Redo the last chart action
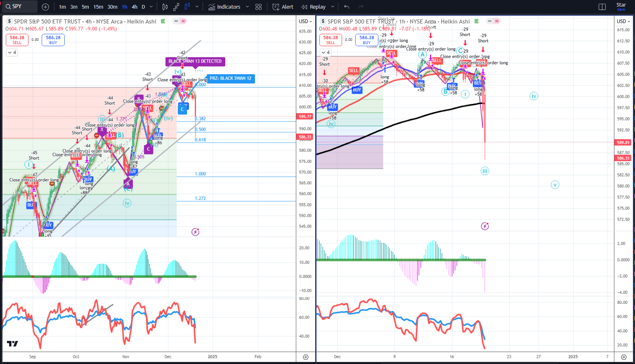 [361, 7]
